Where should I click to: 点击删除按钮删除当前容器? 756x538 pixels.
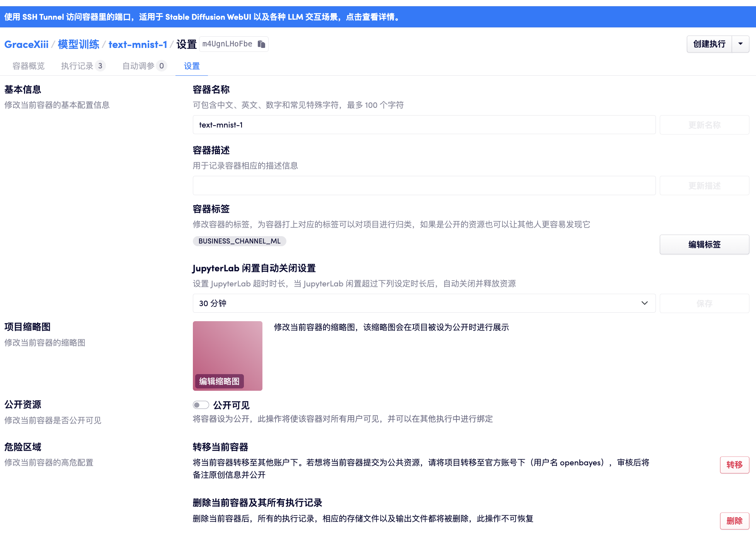734,521
